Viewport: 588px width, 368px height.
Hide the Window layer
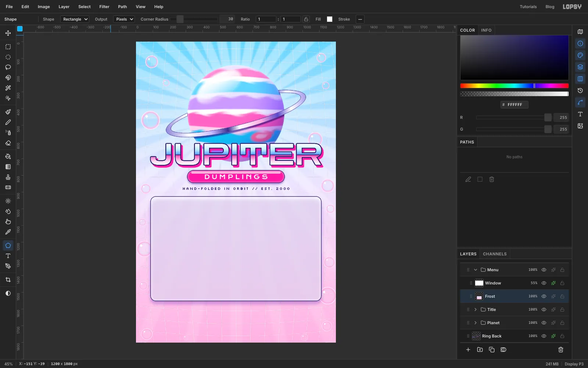click(x=544, y=283)
